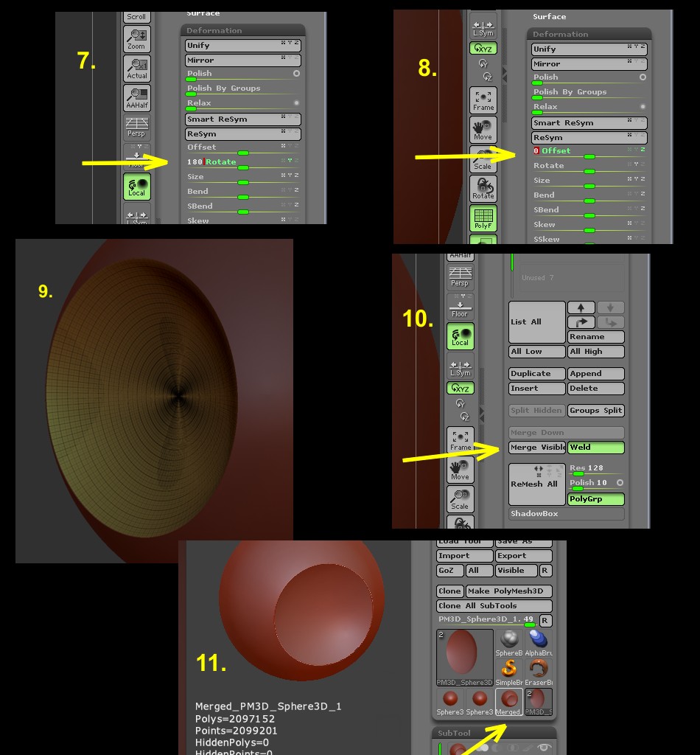Click the Res 128 slider
Viewport: 700px width, 755px height.
click(596, 469)
